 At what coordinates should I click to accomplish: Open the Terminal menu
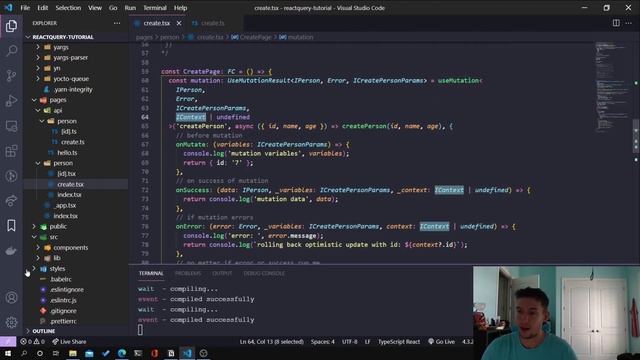155,8
